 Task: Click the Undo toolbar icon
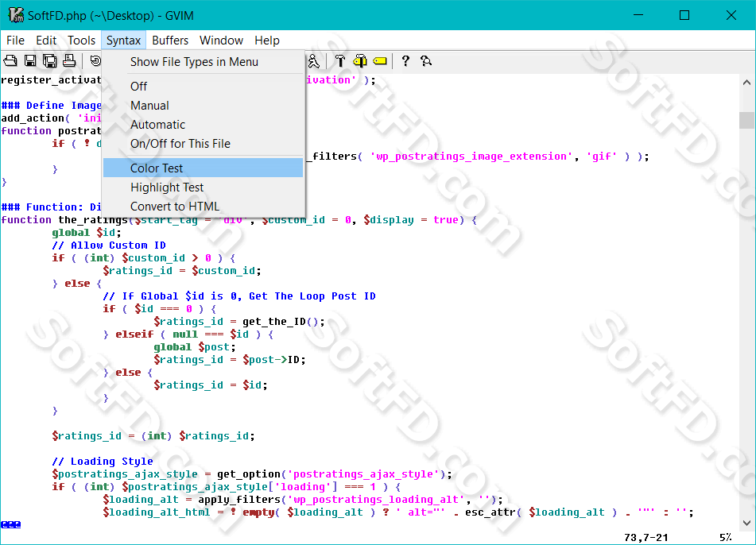[x=95, y=60]
